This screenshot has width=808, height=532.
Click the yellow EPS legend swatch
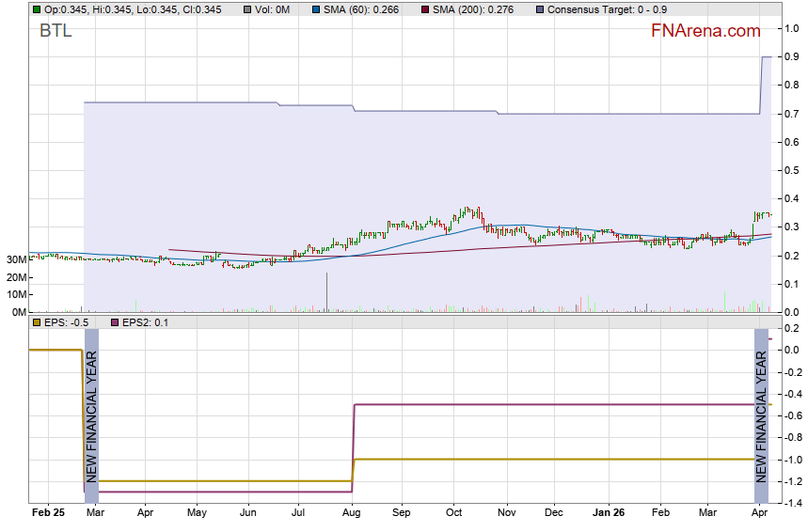(x=37, y=322)
